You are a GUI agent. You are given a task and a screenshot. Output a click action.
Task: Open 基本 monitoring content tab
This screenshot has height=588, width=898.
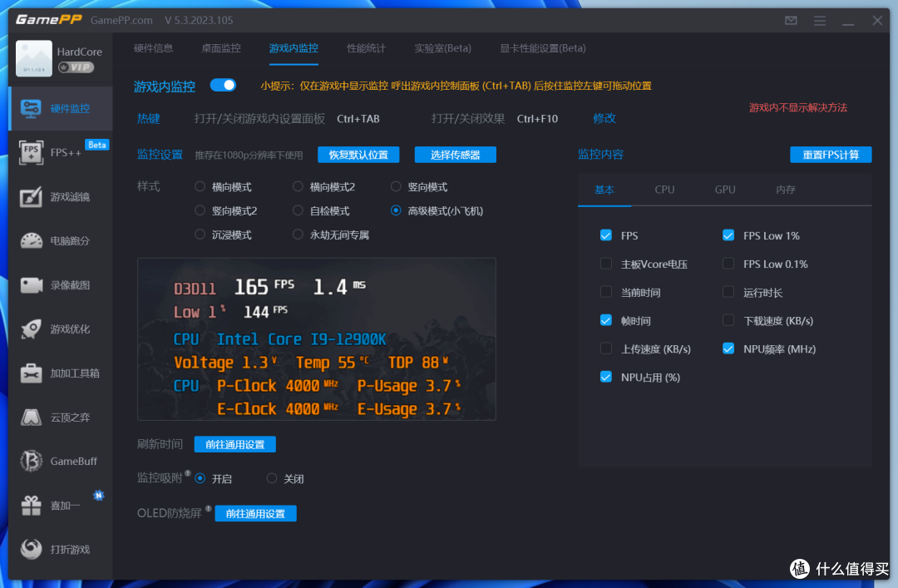pyautogui.click(x=604, y=190)
